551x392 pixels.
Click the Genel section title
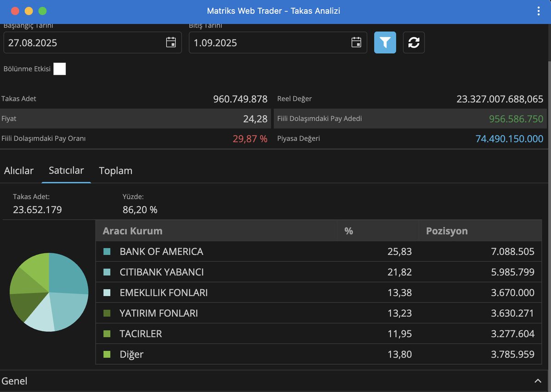tap(14, 381)
